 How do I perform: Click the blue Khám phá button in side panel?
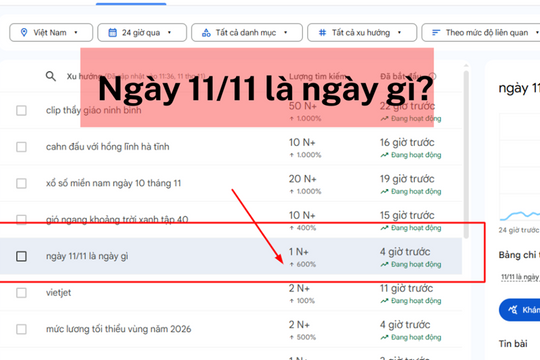pos(519,310)
